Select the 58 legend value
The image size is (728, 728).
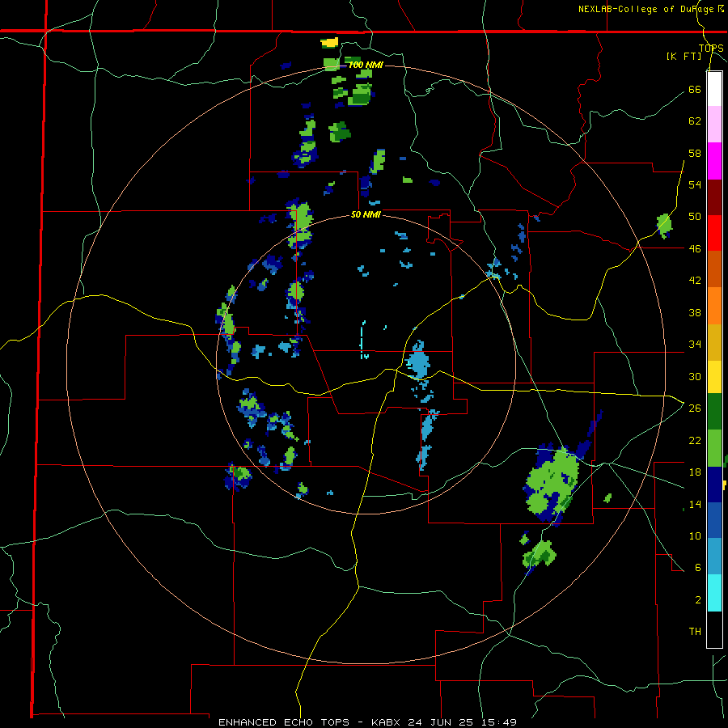click(x=695, y=153)
